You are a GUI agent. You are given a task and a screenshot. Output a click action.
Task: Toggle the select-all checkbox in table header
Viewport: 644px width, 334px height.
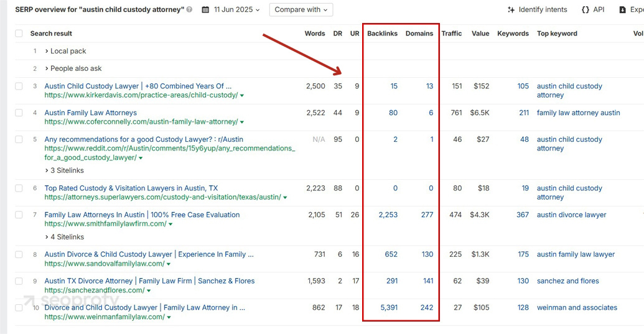point(19,33)
